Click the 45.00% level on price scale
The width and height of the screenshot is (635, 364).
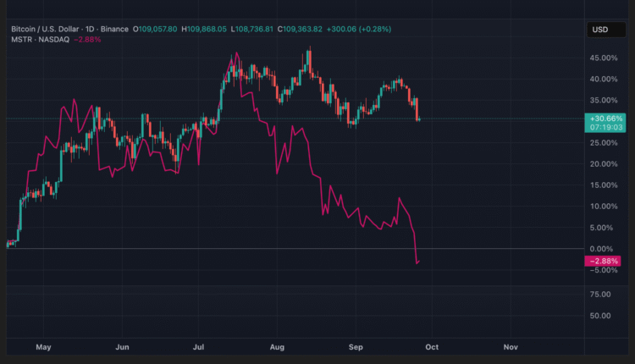pos(602,58)
